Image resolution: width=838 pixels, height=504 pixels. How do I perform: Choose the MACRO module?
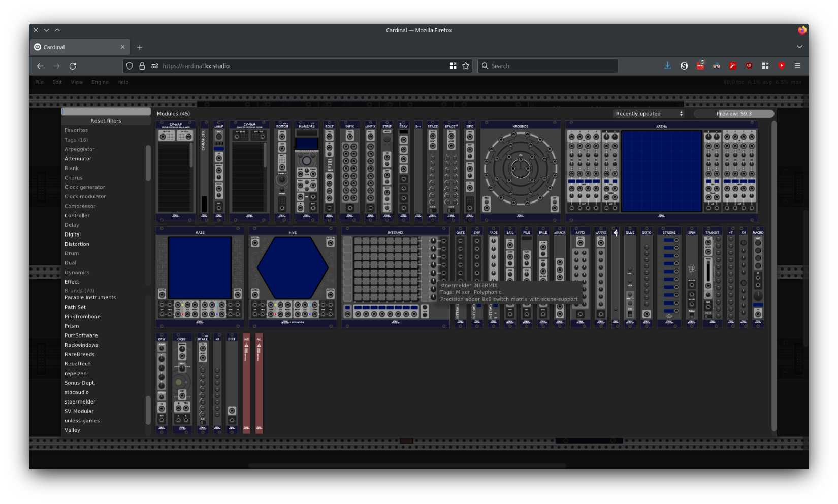pyautogui.click(x=758, y=278)
